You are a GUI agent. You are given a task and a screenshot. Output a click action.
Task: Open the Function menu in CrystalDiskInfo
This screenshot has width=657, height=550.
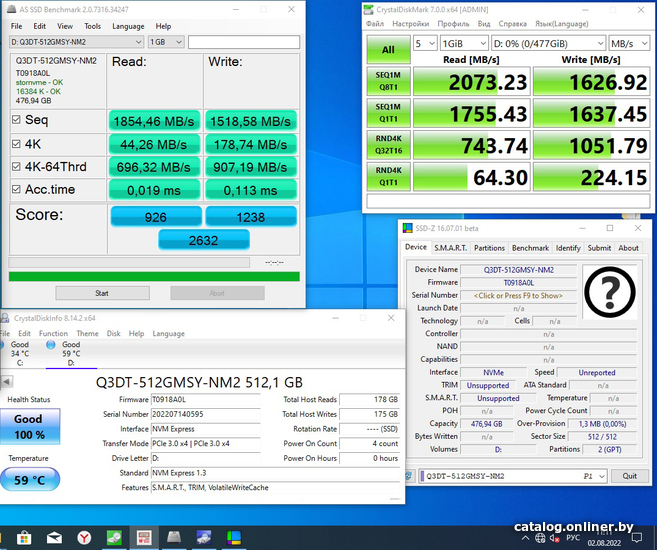point(53,334)
